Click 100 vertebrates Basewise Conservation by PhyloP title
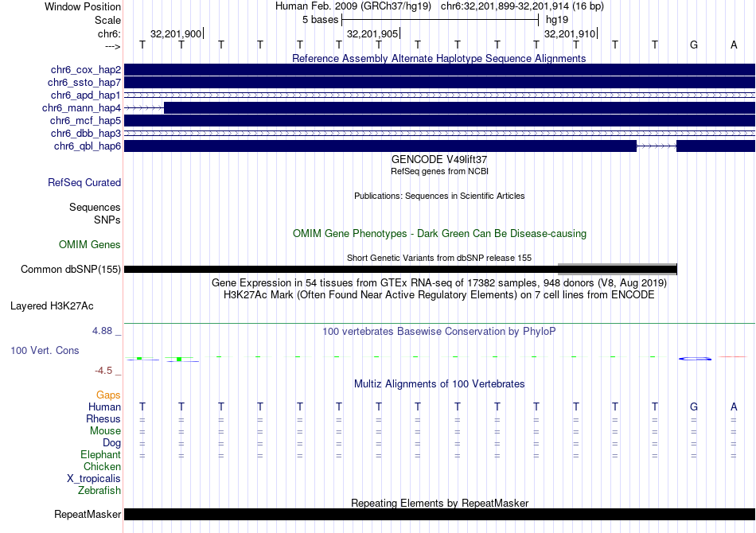 (x=439, y=332)
